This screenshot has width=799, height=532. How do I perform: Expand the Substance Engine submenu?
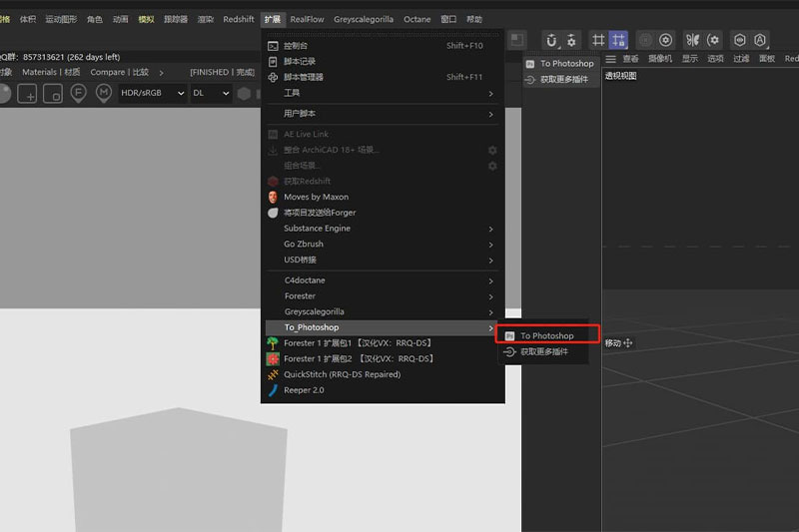tap(383, 229)
